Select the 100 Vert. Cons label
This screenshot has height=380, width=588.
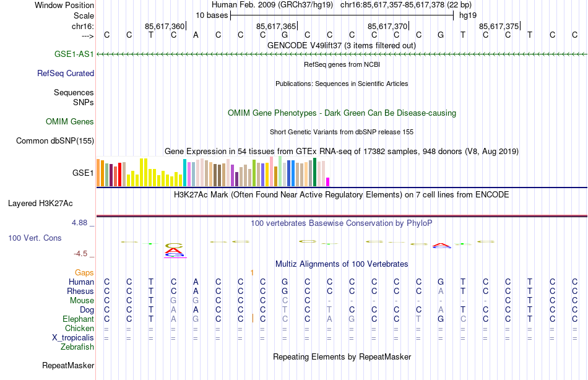click(x=35, y=238)
